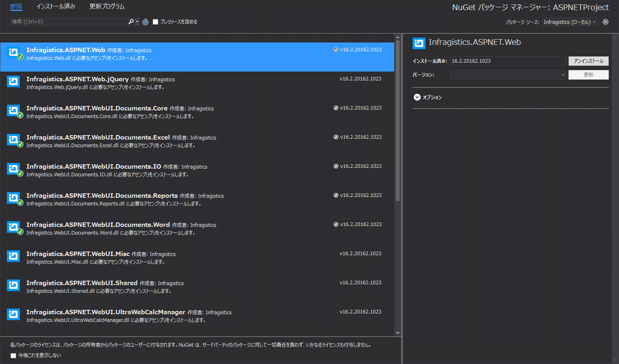Click installed checkmark beside Documents.Core version
619x364 pixels.
336,108
